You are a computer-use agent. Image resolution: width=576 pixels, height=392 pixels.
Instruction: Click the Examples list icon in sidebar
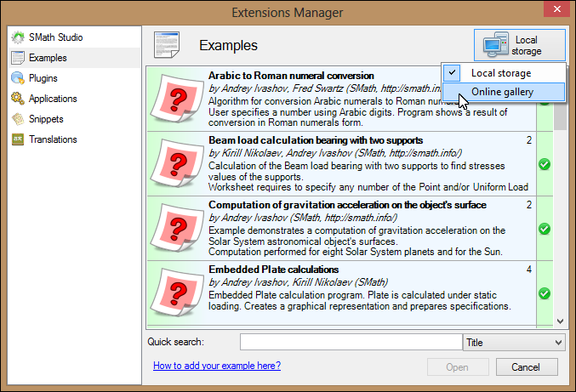[17, 58]
